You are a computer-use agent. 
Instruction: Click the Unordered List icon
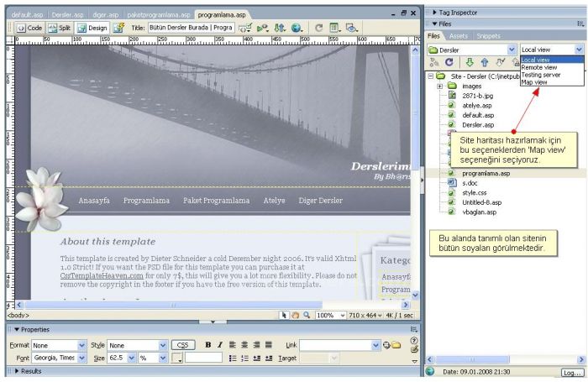[x=233, y=358]
